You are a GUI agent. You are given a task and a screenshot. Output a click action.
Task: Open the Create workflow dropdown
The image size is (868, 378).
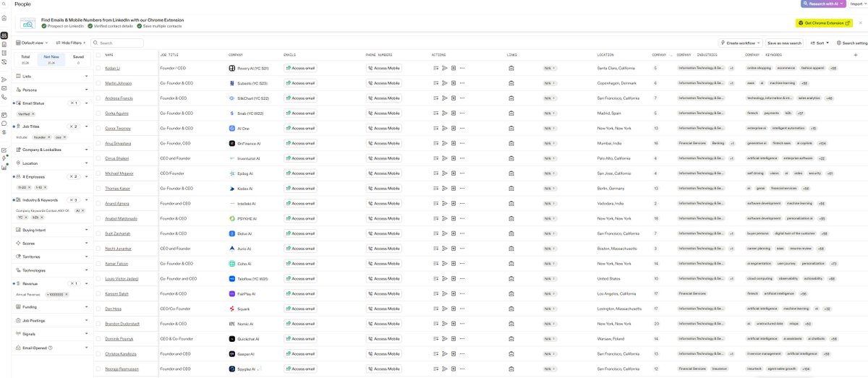click(x=741, y=43)
